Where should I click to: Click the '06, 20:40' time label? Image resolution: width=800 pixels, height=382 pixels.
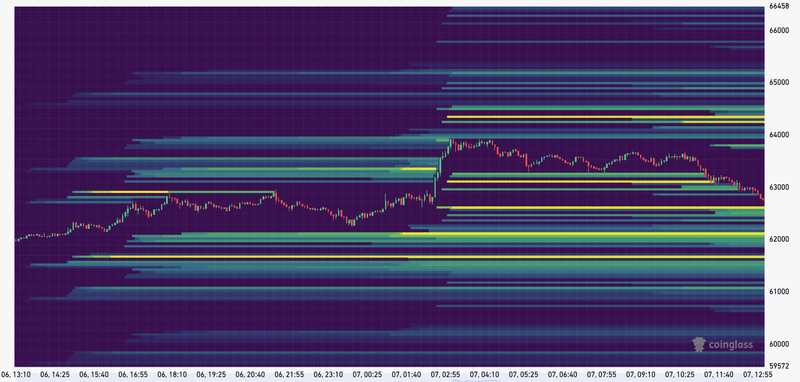(250, 375)
